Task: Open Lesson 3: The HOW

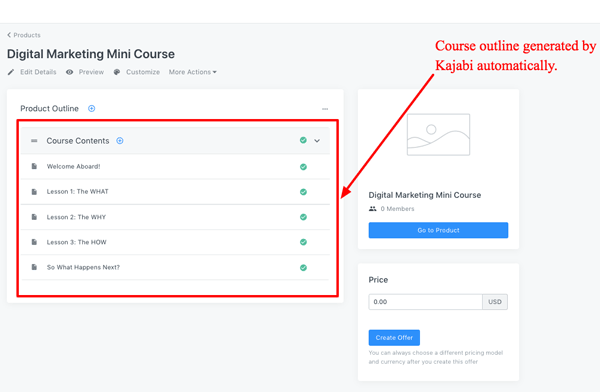Action: 77,242
